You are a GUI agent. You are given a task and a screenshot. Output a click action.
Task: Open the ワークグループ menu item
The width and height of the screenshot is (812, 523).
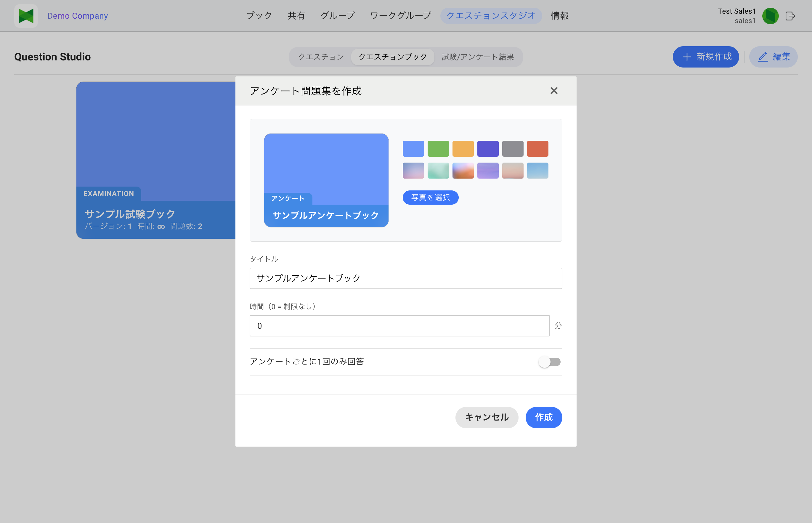pyautogui.click(x=400, y=16)
